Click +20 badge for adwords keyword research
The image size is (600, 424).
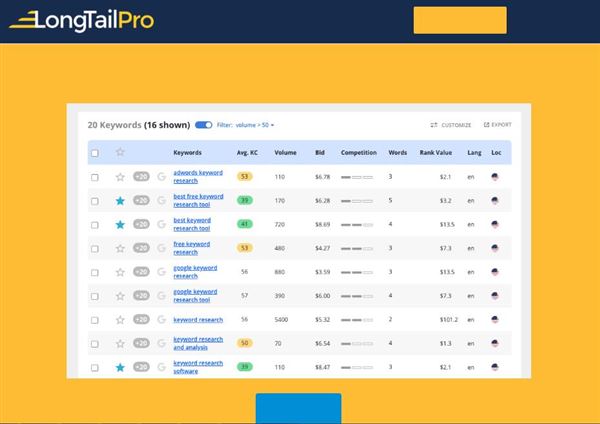[x=141, y=176]
